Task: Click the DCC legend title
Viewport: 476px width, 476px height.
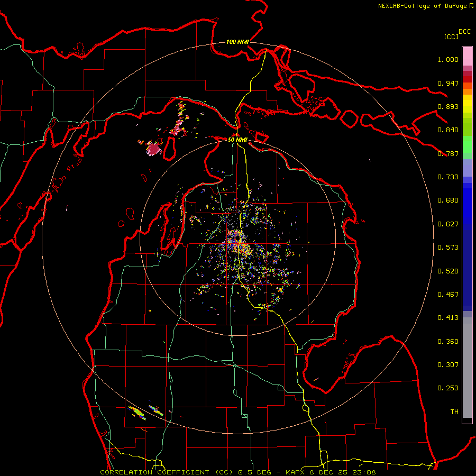Action: (x=465, y=32)
